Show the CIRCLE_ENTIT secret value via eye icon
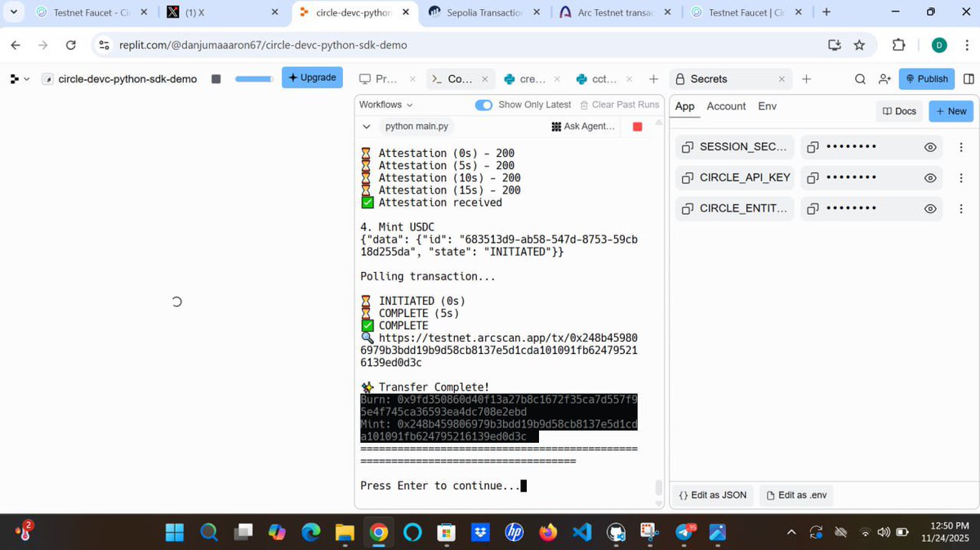The width and height of the screenshot is (980, 550). [930, 208]
